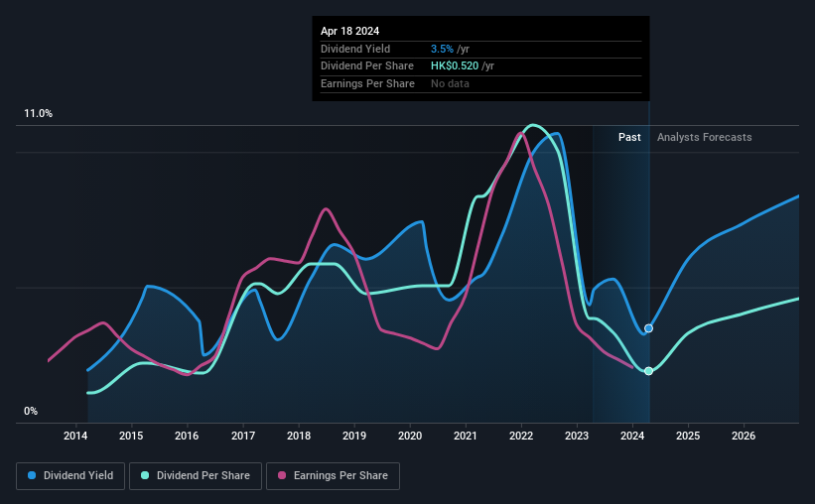Click the 2022 x-axis label
Image resolution: width=815 pixels, height=504 pixels.
point(521,436)
